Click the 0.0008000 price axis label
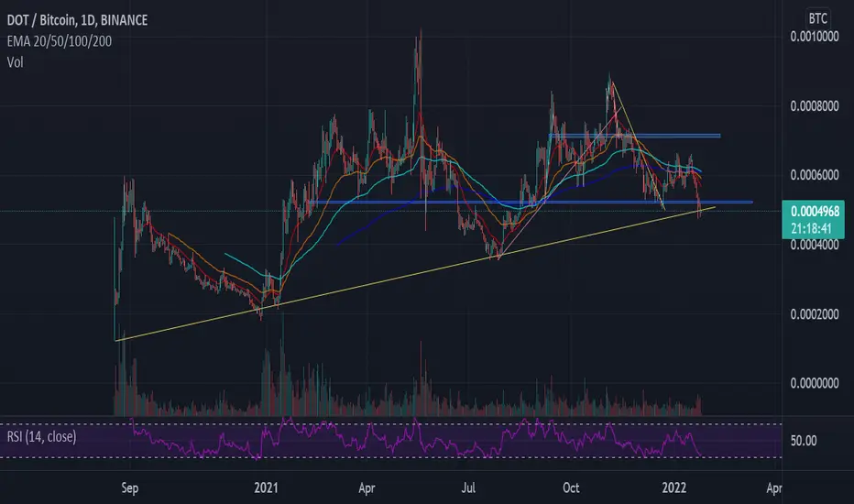The height and width of the screenshot is (504, 854). point(815,106)
